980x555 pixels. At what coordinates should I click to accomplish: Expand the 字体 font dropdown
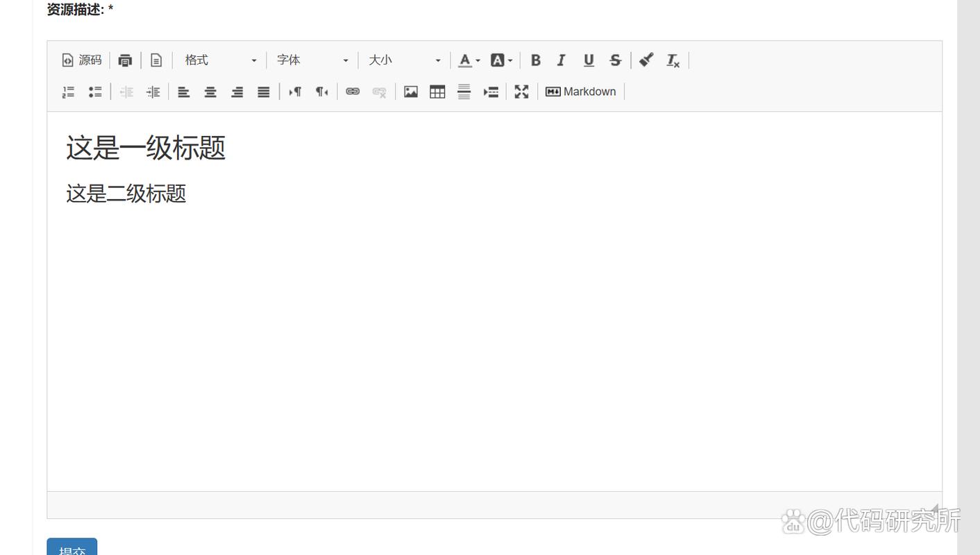tap(312, 60)
